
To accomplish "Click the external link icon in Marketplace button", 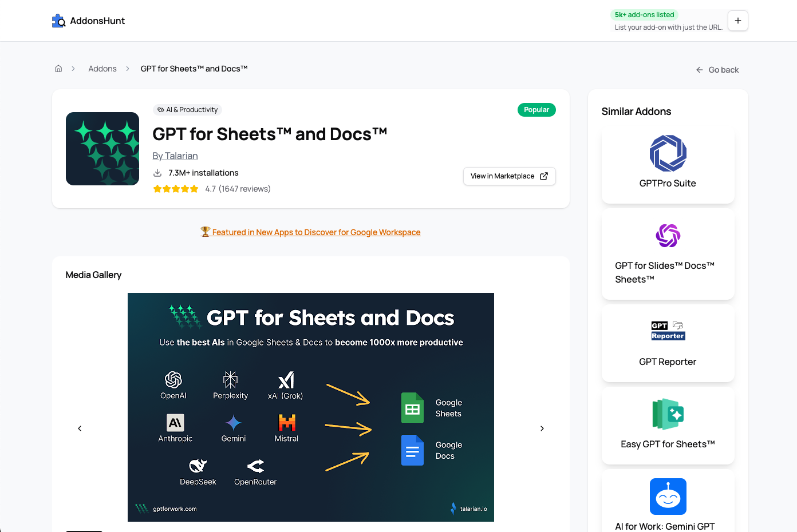I will click(544, 176).
